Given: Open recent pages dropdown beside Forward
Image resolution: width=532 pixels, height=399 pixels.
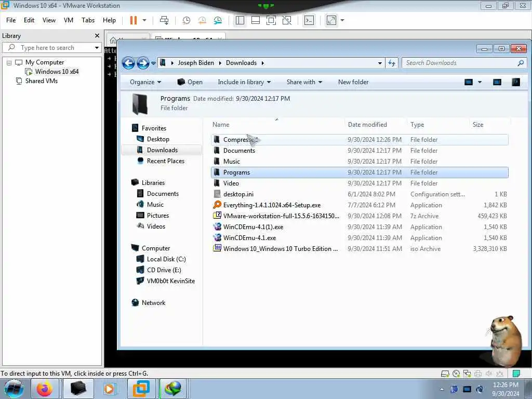Looking at the screenshot, I should pyautogui.click(x=153, y=63).
